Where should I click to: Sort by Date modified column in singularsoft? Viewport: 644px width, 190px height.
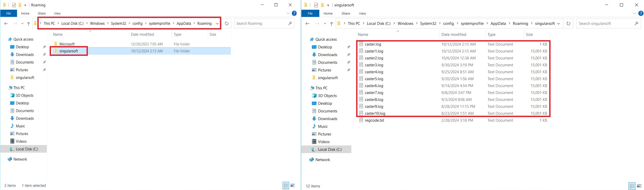point(453,35)
